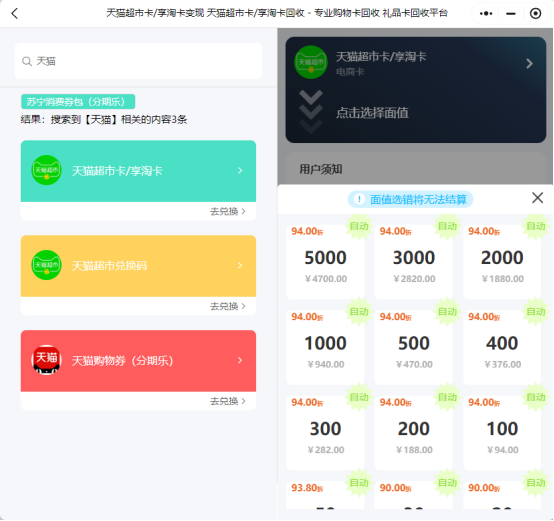
Task: Open the 天猫超市兑换码 yellow card
Action: pyautogui.click(x=138, y=266)
